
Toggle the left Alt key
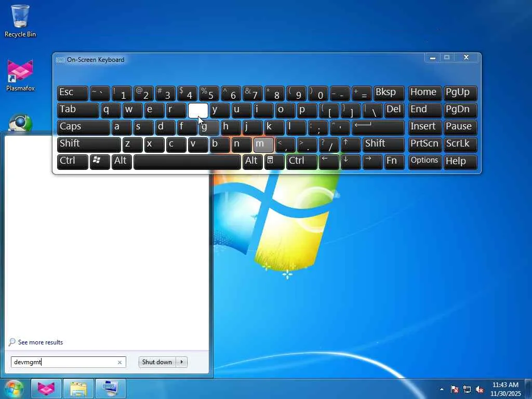pyautogui.click(x=122, y=162)
